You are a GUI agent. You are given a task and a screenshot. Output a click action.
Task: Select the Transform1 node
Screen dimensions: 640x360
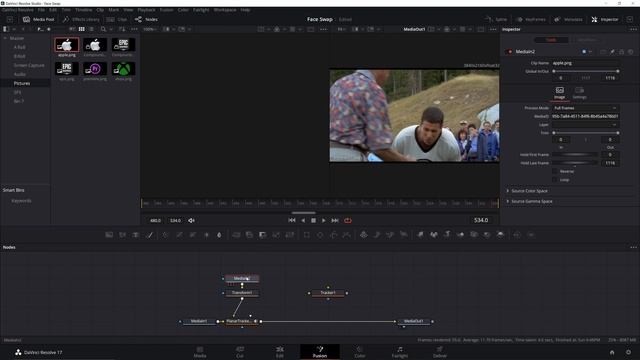coord(242,293)
